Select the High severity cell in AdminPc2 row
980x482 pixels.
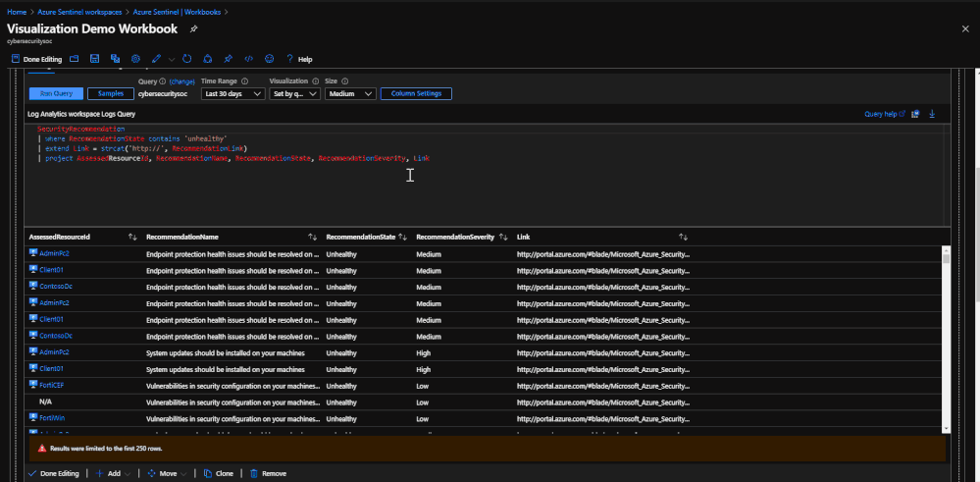click(423, 352)
